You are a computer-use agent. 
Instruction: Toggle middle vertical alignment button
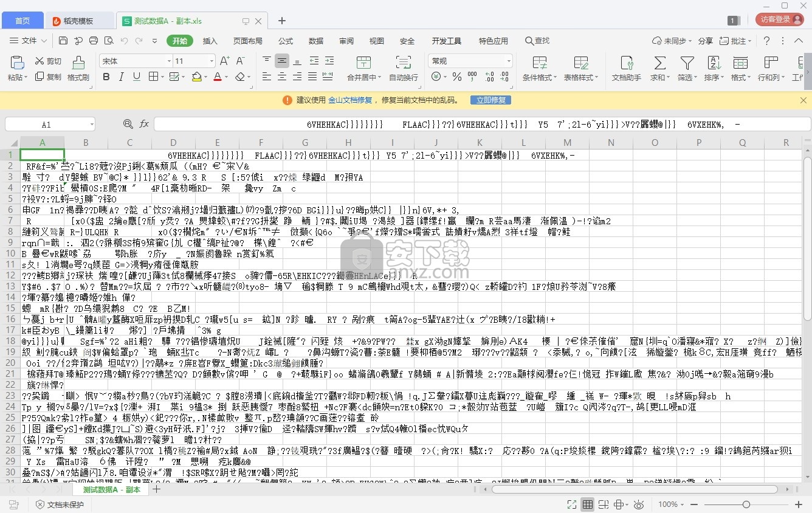tap(282, 61)
